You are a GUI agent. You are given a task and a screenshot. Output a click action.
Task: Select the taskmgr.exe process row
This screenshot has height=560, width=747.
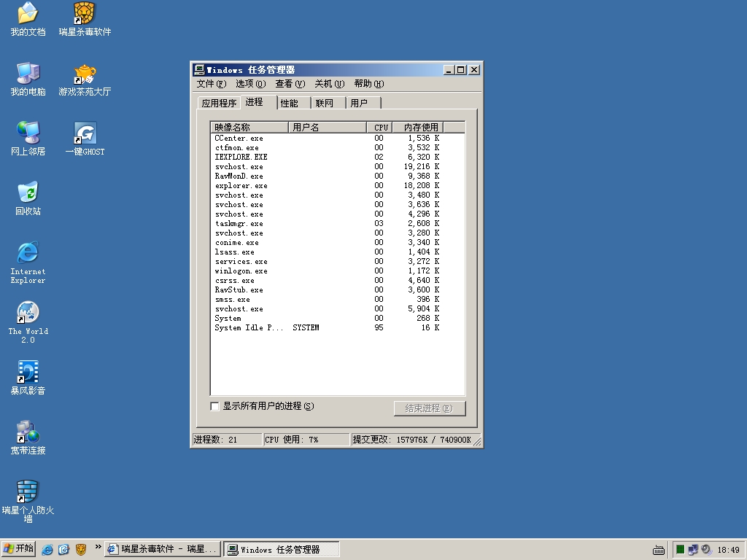[x=338, y=223]
